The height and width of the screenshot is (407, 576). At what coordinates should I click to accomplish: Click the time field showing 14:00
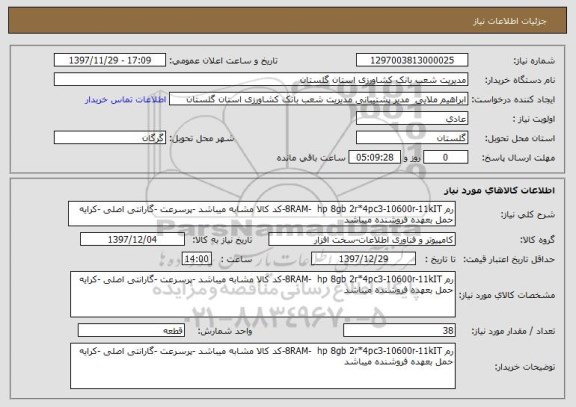pos(197,259)
